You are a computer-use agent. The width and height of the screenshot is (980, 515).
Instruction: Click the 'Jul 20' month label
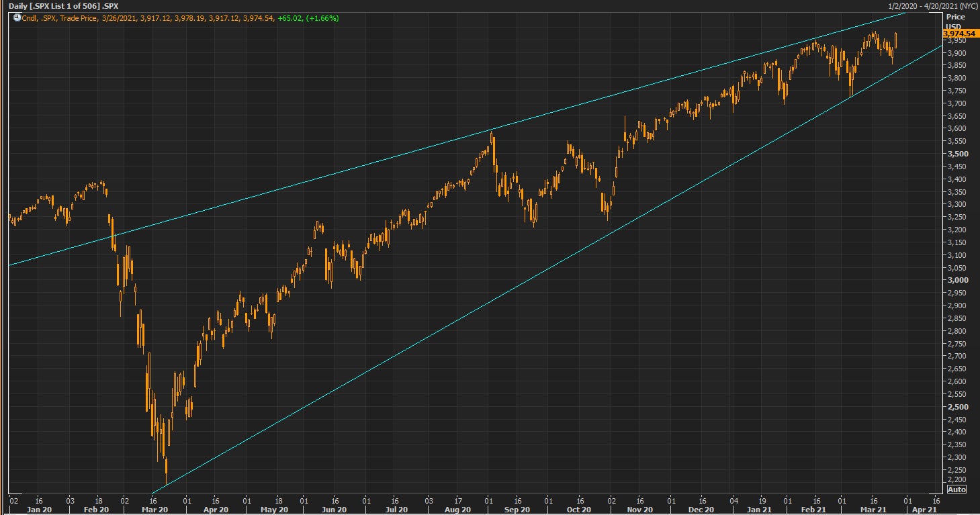[x=396, y=510]
